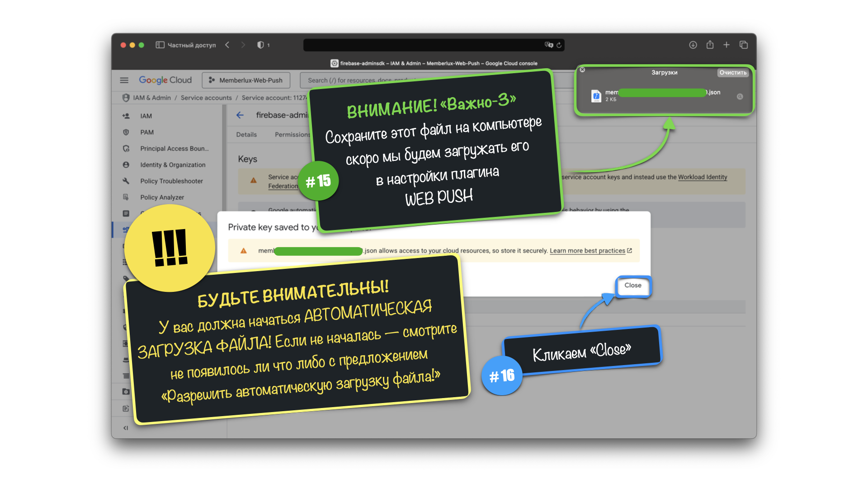This screenshot has height=488, width=868.
Task: Reveal downloaded json file with magnifier icon
Action: 740,96
